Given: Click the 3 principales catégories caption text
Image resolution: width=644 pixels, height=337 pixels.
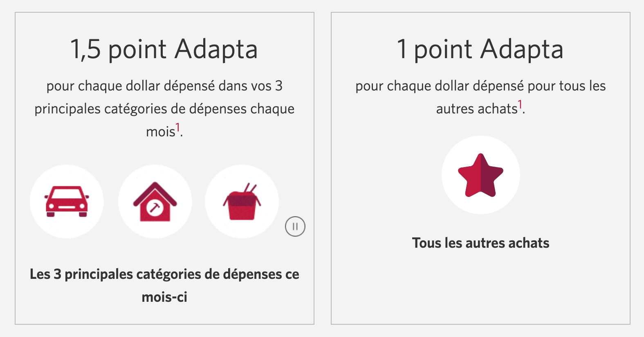Looking at the screenshot, I should click(164, 285).
